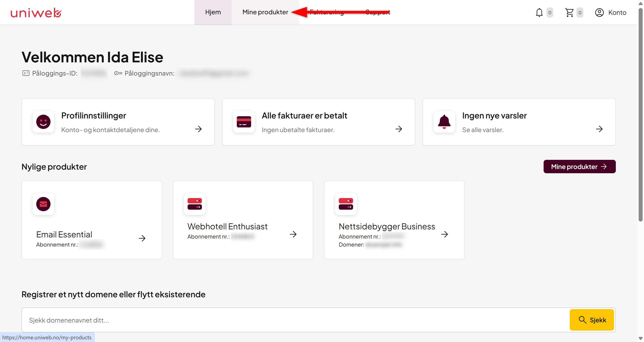Click the Konto user avatar icon
Image resolution: width=644 pixels, height=342 pixels.
pyautogui.click(x=599, y=13)
